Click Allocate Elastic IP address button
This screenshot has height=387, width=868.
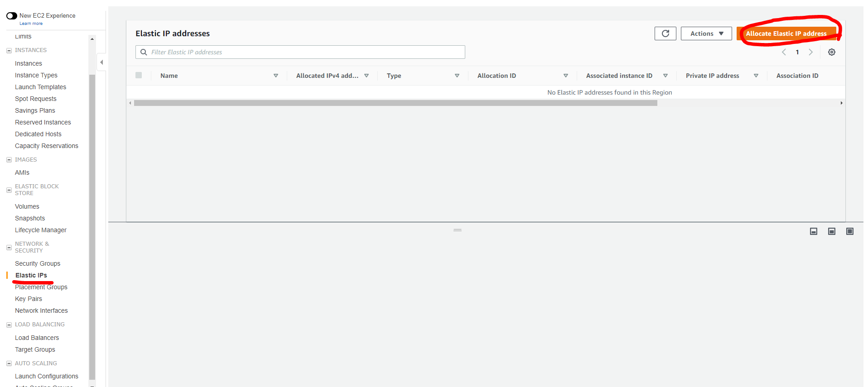786,33
